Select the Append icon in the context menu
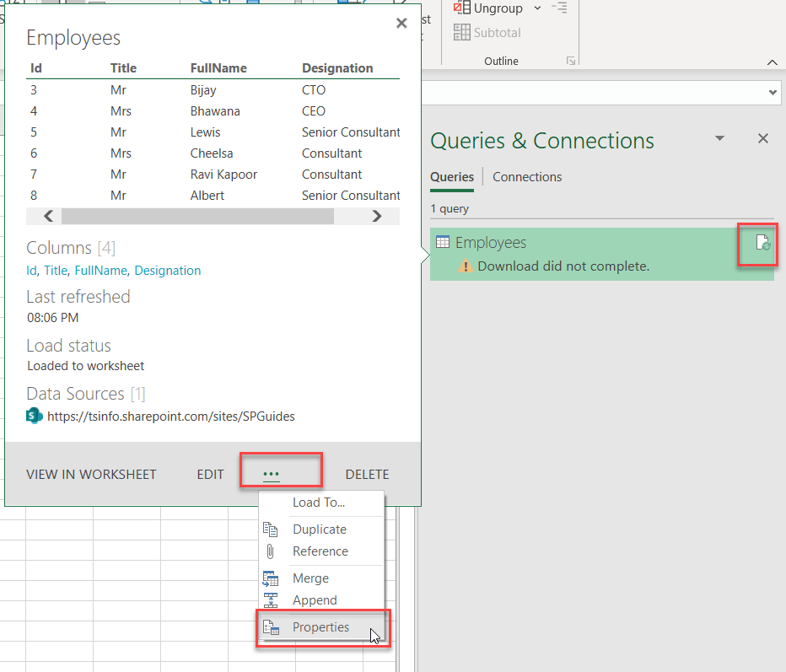Viewport: 786px width, 672px height. 271,599
